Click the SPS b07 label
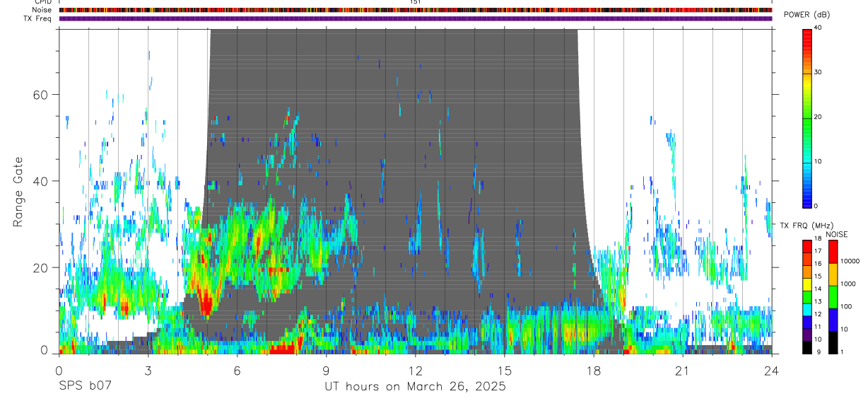The image size is (868, 401). coord(85,387)
